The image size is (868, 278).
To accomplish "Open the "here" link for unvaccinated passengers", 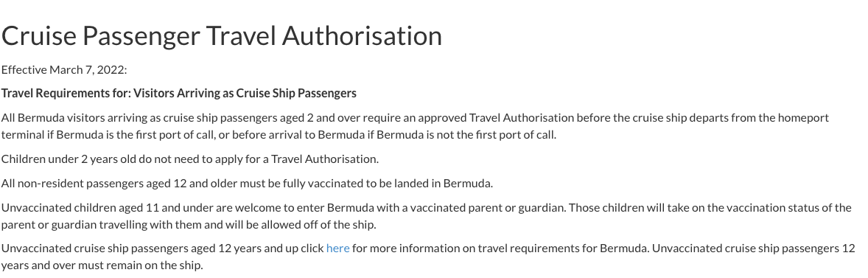I will point(337,248).
